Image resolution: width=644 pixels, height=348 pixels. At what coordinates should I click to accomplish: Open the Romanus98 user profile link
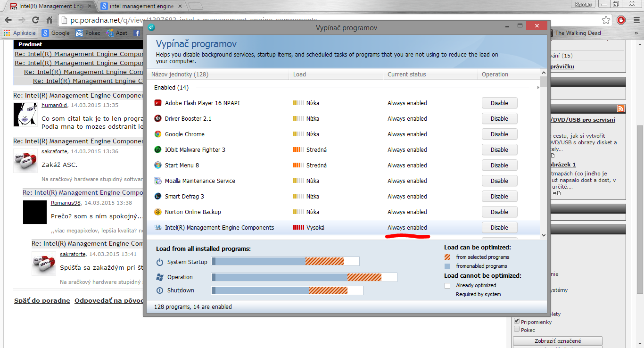(66, 203)
